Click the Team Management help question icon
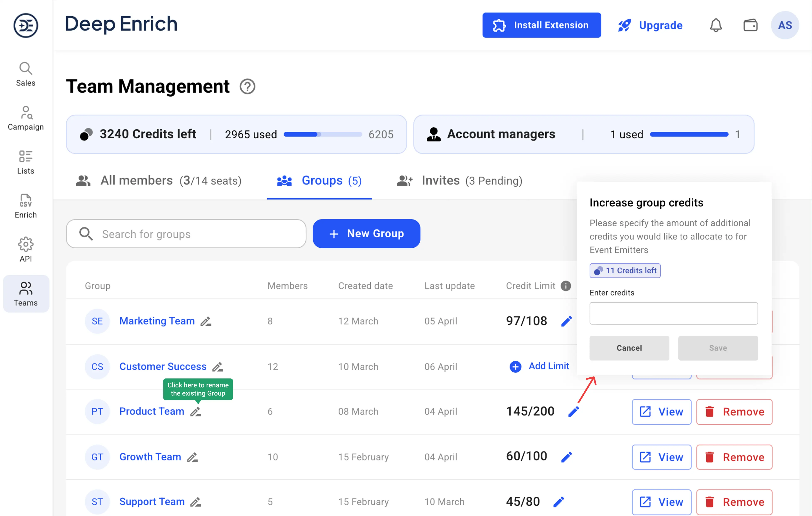The height and width of the screenshot is (516, 812). click(247, 87)
